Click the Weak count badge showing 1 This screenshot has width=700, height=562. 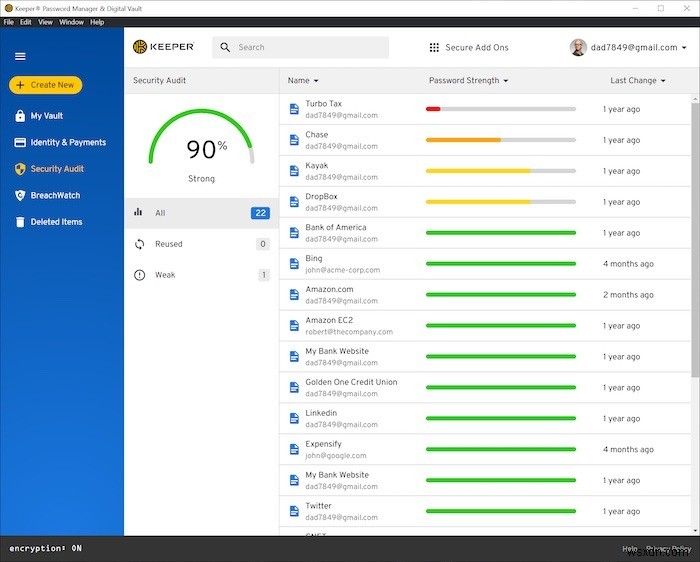(264, 275)
